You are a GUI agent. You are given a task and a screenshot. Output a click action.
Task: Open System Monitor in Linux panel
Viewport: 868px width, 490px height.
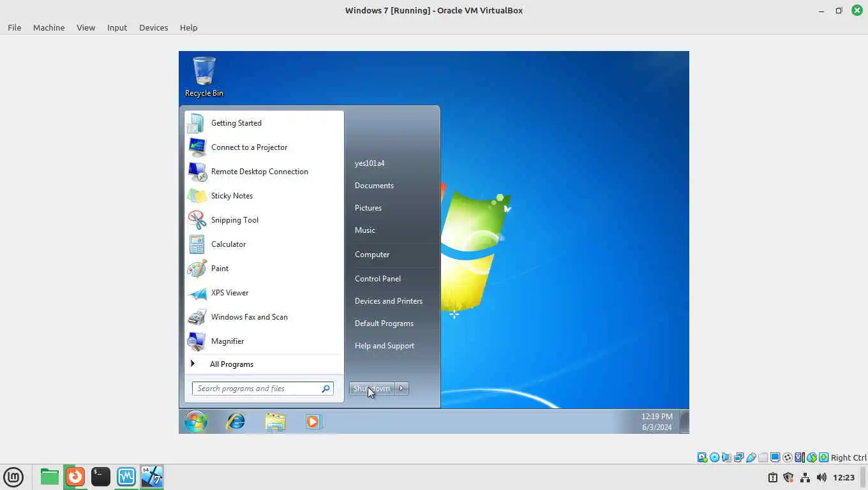(126, 477)
